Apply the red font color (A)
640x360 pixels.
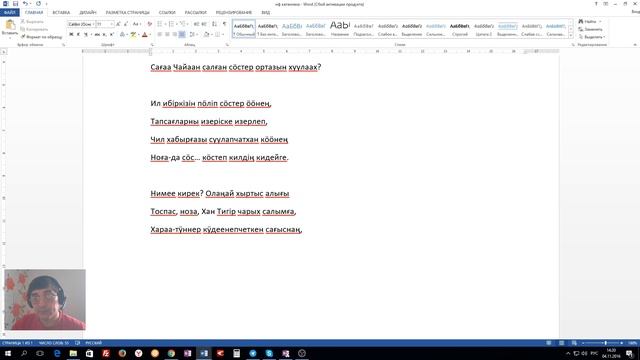[x=144, y=35]
